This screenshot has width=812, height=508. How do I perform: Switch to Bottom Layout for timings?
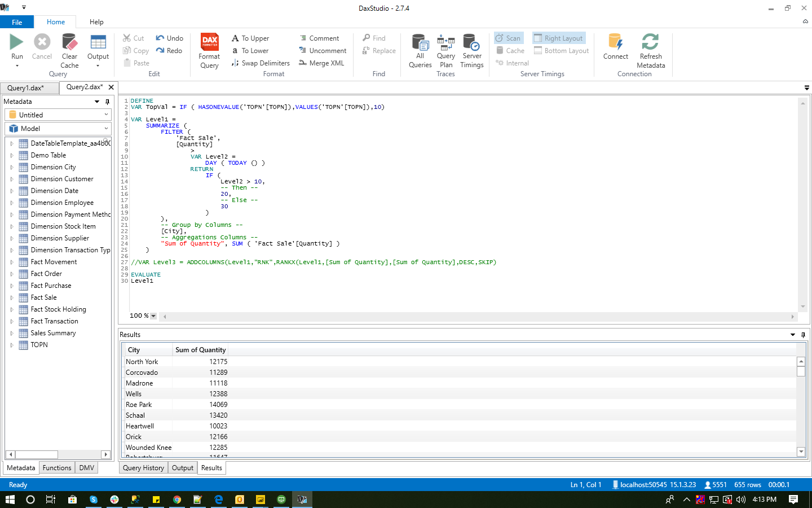pos(562,51)
